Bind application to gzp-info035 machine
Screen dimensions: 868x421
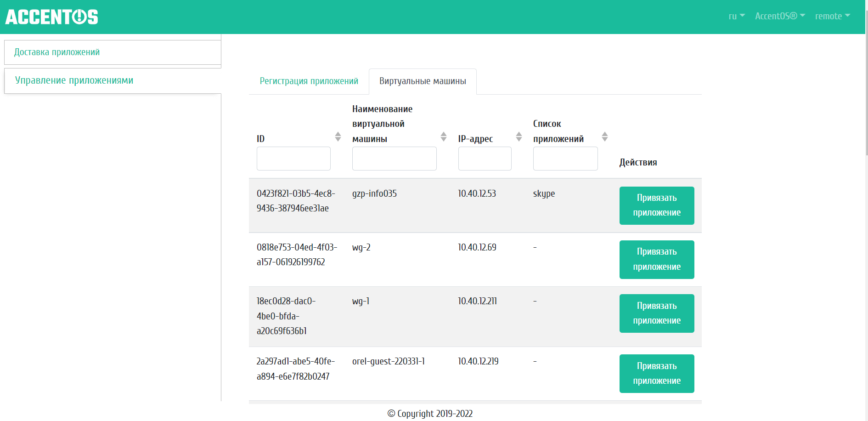pos(656,205)
